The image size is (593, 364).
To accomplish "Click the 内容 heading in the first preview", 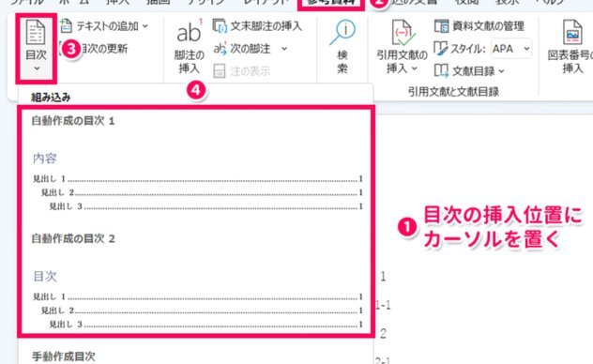I will [45, 158].
